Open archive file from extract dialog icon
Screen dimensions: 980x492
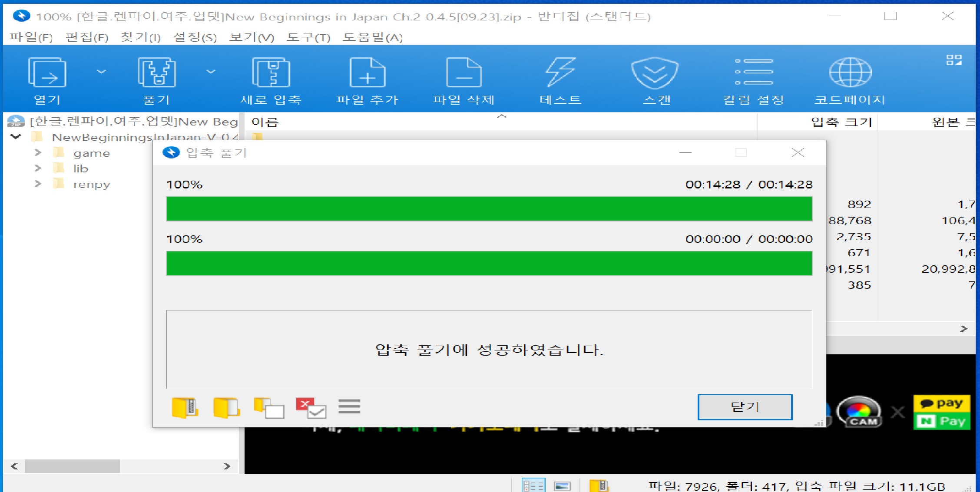[185, 408]
